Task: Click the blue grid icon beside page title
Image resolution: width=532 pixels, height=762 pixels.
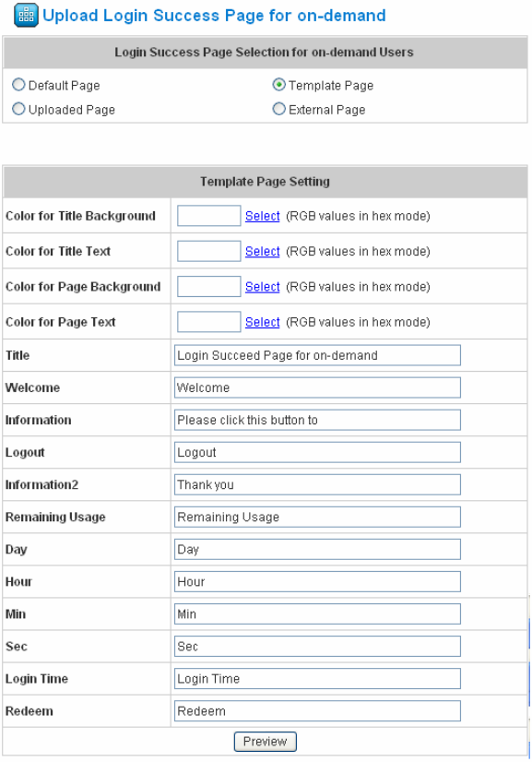Action: click(26, 16)
